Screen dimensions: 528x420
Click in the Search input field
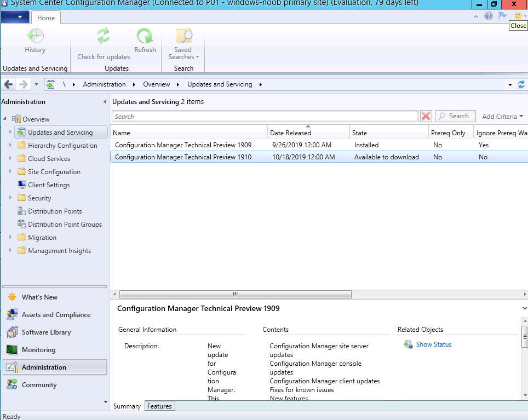click(x=265, y=116)
